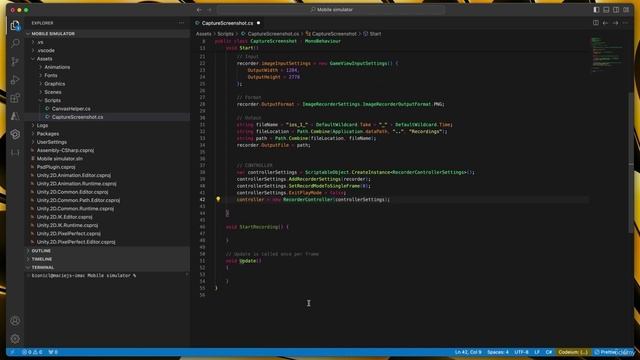Open Mobile simulator.sln file
Screen dimensions: 640x360
[x=108, y=159]
